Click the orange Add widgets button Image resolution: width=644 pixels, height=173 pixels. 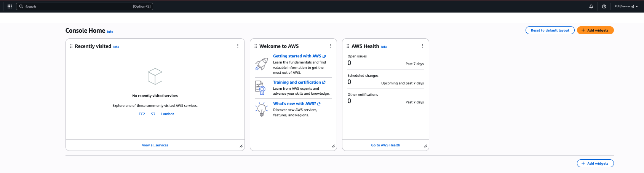point(595,30)
